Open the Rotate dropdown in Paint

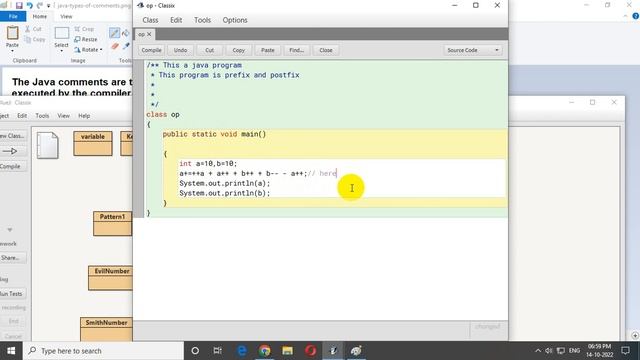coord(88,50)
